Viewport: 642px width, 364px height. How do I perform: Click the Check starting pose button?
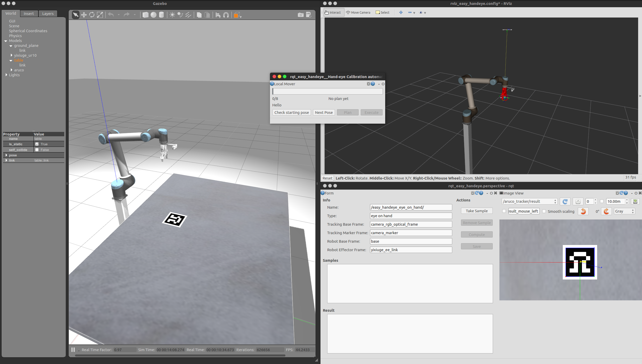tap(291, 113)
